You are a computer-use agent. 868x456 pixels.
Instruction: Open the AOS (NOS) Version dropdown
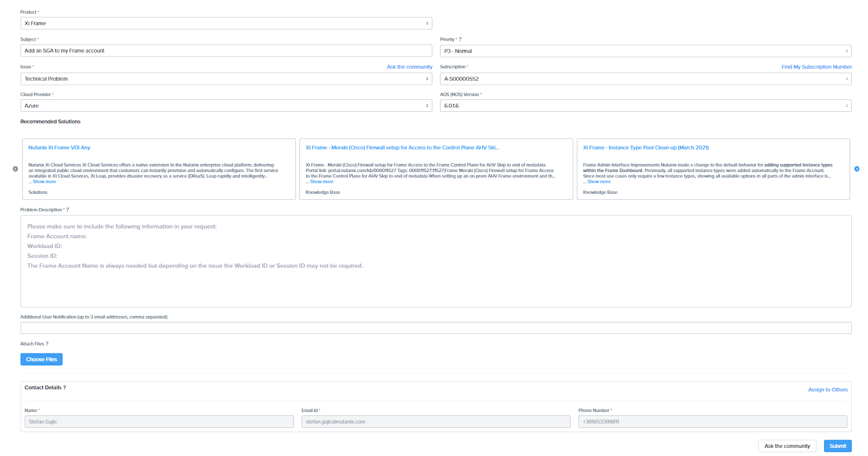645,106
